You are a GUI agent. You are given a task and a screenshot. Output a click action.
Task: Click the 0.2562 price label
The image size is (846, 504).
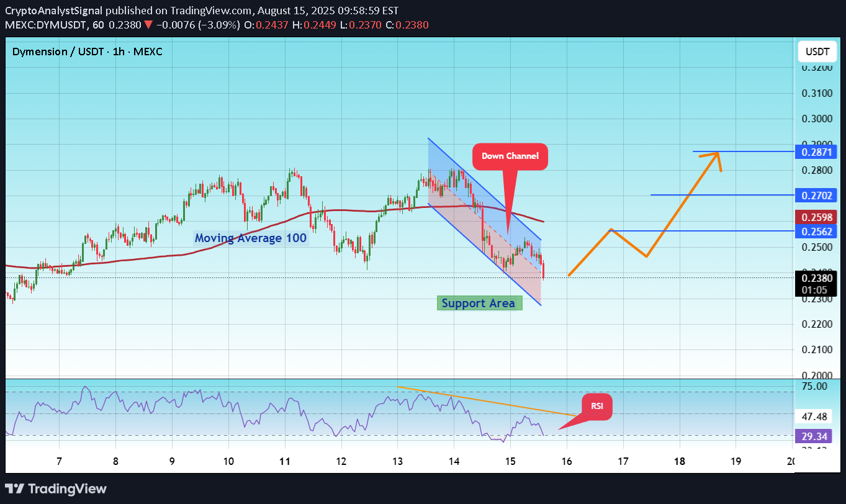pos(817,232)
